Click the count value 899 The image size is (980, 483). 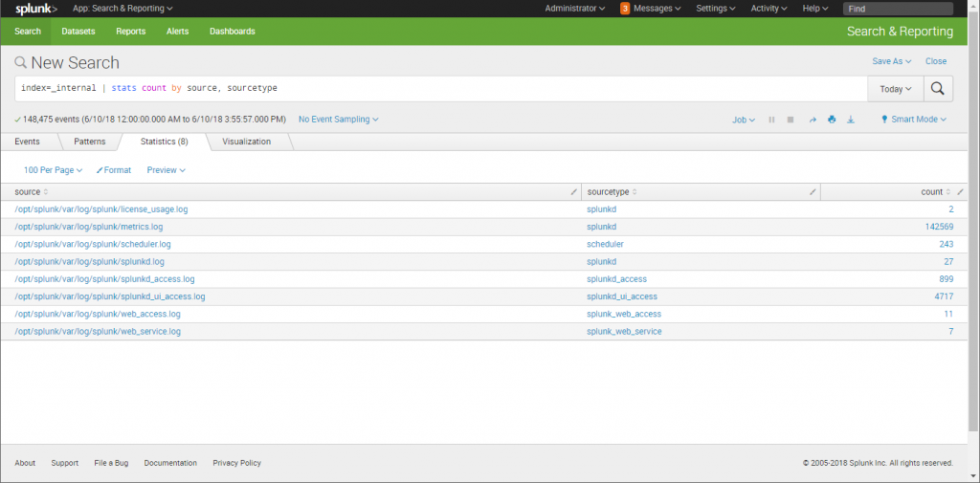tap(947, 279)
